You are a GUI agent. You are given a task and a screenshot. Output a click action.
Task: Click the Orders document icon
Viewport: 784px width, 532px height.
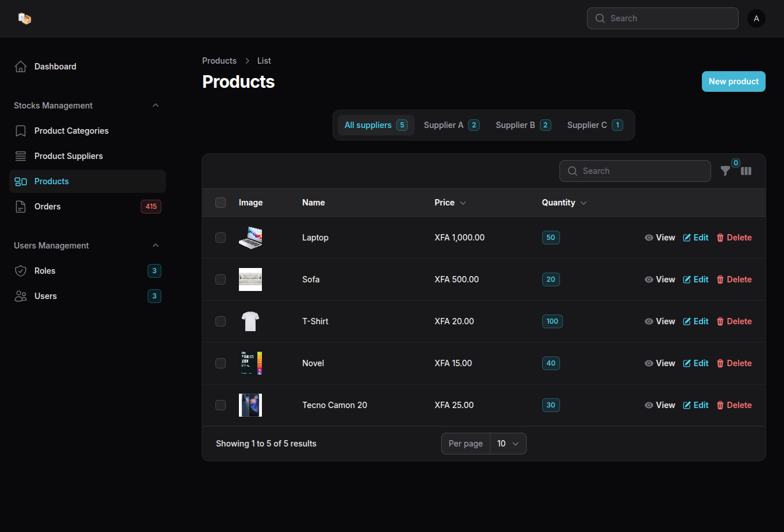[x=21, y=207]
